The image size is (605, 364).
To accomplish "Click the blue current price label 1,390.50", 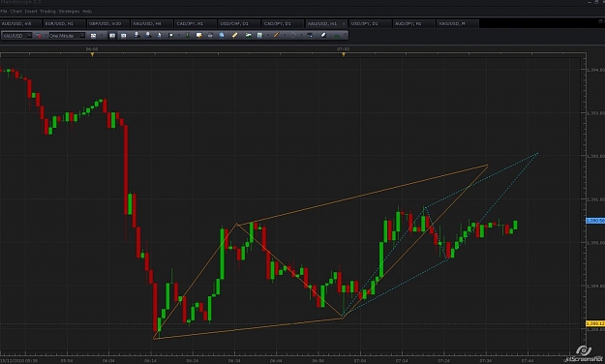I will [x=595, y=221].
